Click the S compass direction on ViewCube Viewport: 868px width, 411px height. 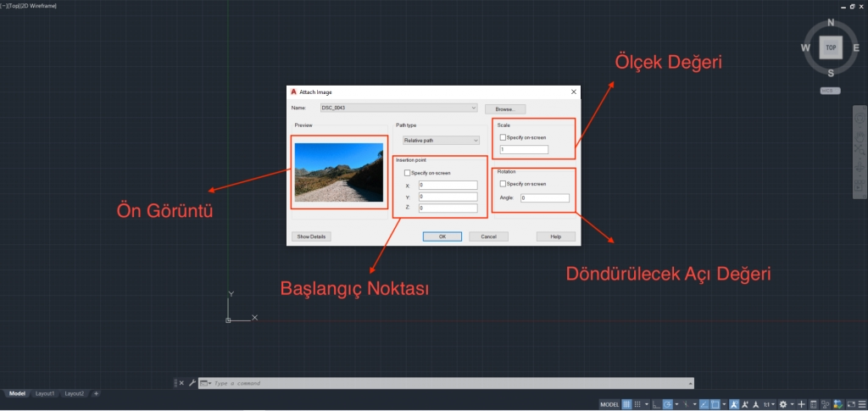831,73
